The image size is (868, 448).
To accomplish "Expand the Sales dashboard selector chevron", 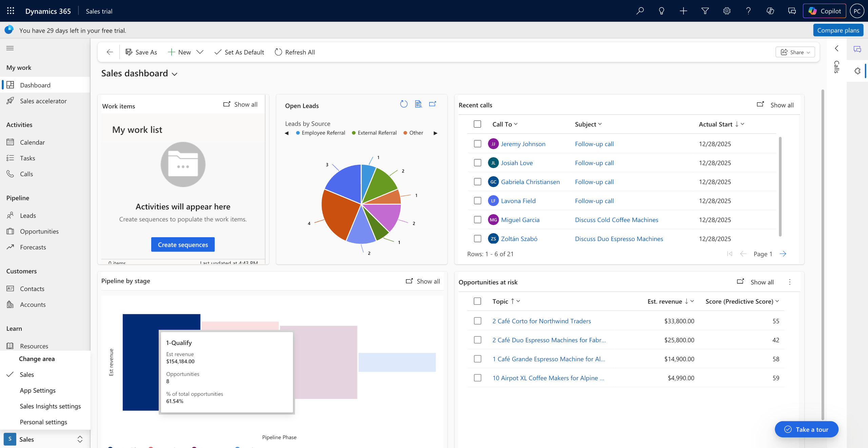I will [175, 74].
